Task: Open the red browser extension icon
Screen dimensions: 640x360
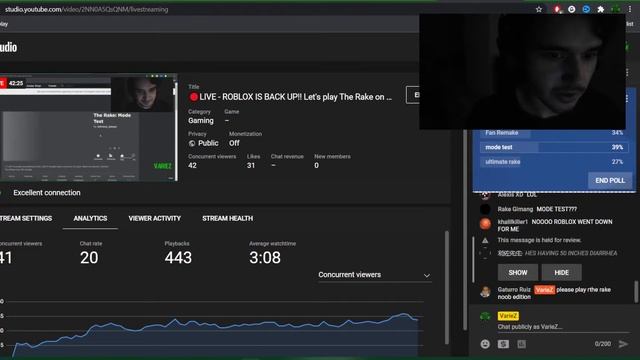Action: point(557,9)
